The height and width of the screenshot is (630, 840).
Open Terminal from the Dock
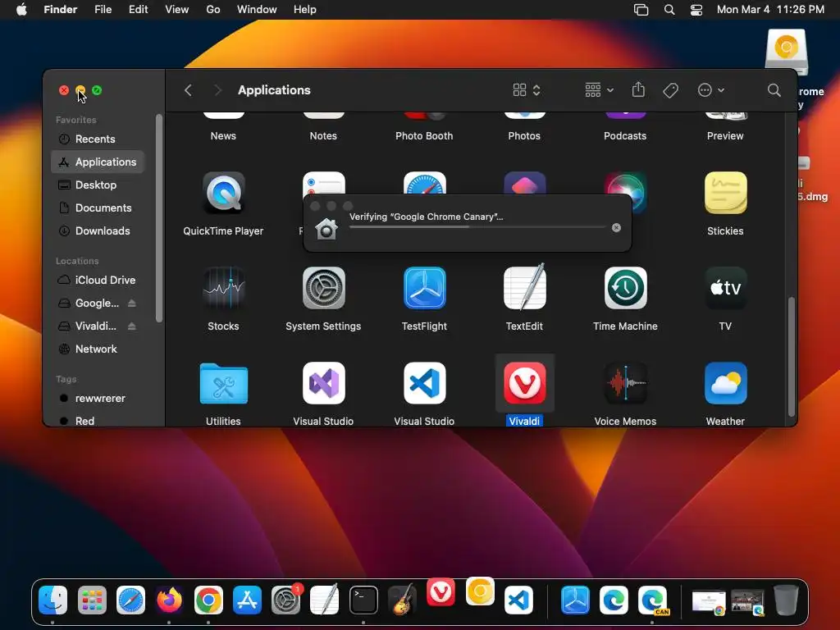coord(363,600)
